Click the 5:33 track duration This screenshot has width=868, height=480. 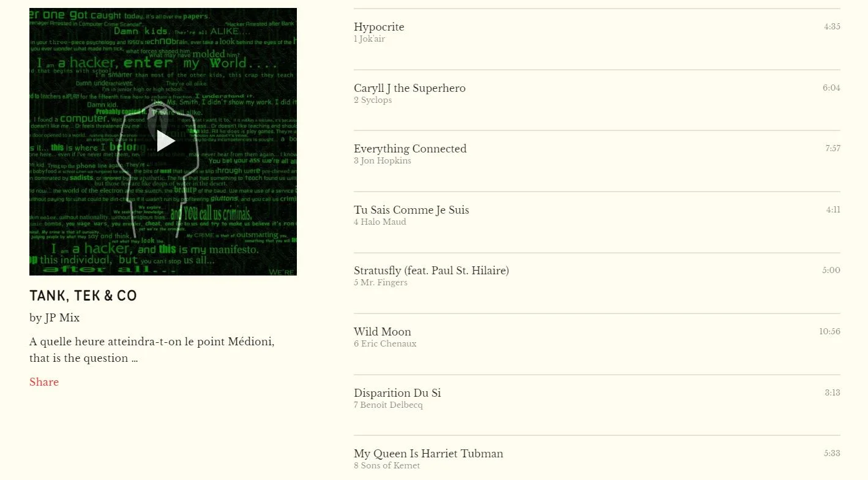coord(832,453)
